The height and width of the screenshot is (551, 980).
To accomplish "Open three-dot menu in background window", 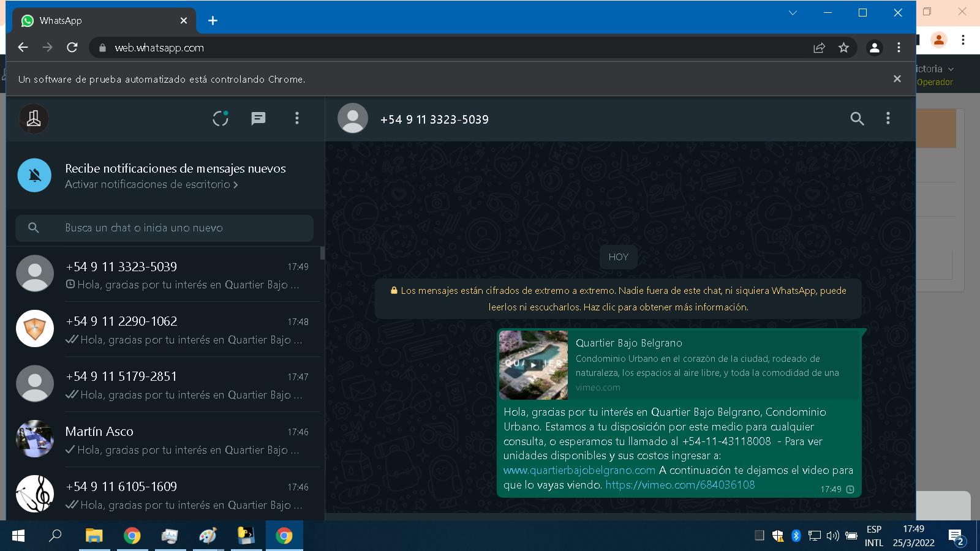I will click(x=963, y=40).
